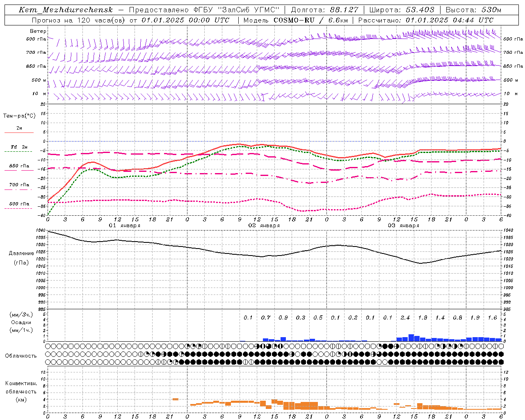
Task: Click the 0.3 precipitation value
Action: pos(301,317)
